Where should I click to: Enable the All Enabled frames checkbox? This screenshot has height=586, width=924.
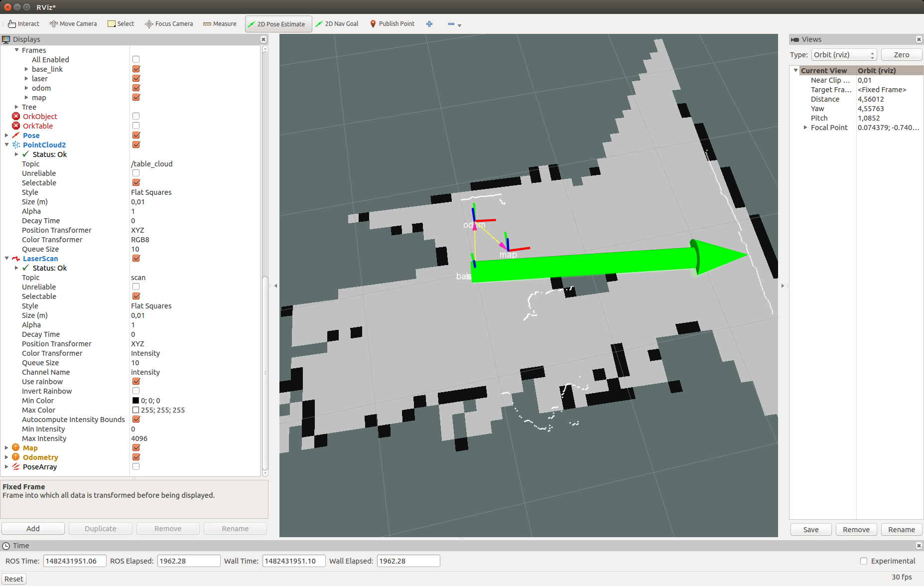pyautogui.click(x=136, y=59)
